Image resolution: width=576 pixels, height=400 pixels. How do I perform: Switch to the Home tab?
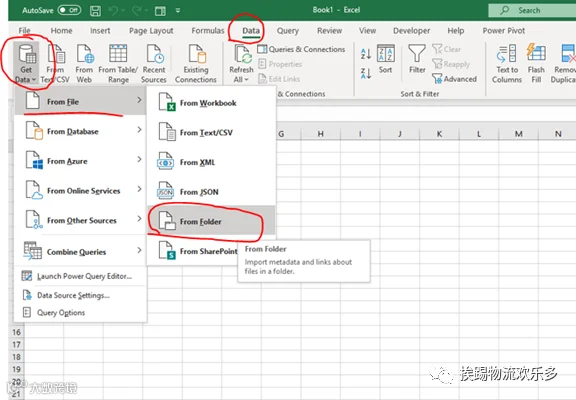pos(61,31)
